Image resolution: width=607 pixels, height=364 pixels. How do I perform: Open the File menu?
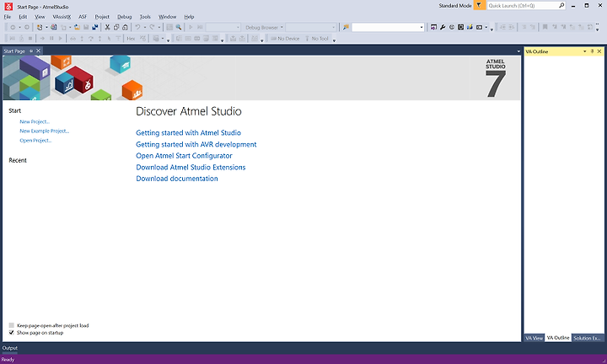point(8,17)
